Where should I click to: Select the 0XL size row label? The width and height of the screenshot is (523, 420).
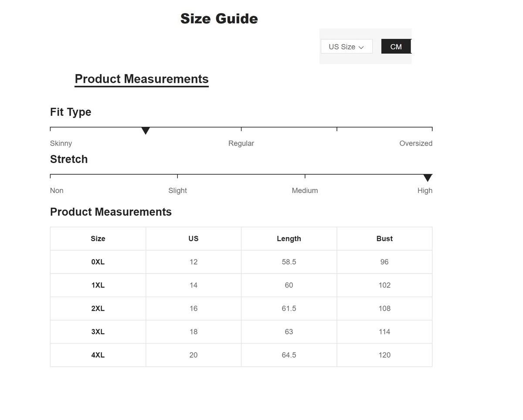98,262
